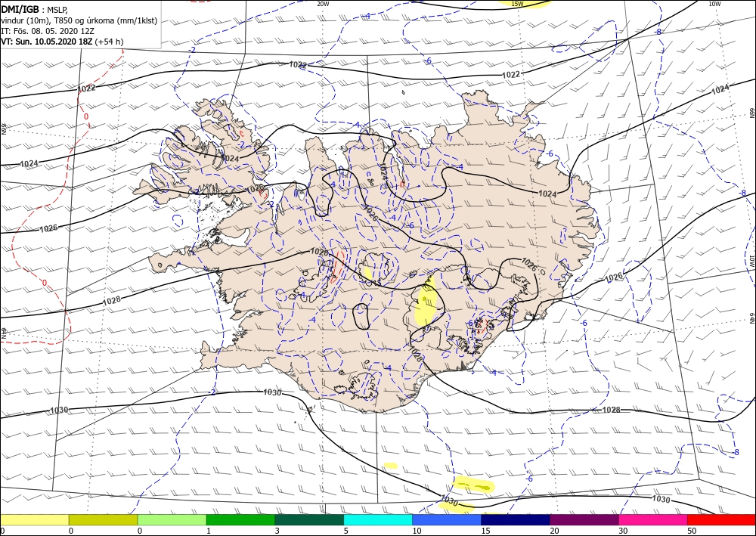Pick the hot pink legend swatch
The width and height of the screenshot is (756, 536).
tap(653, 519)
